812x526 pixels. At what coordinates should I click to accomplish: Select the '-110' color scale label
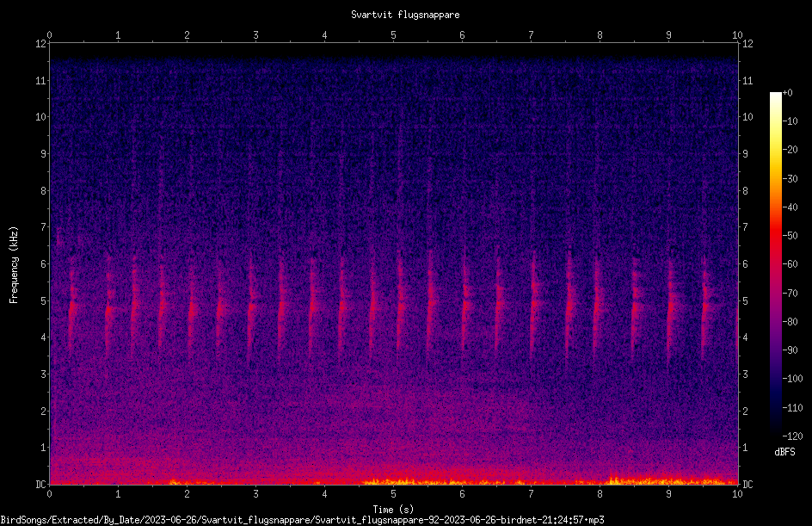point(793,408)
